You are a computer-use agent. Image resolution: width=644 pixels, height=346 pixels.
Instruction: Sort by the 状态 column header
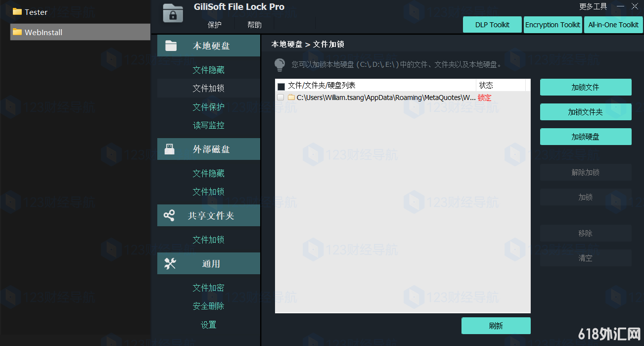(x=501, y=85)
